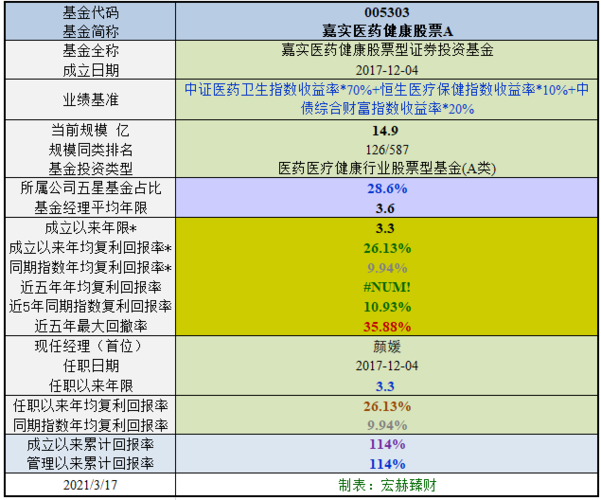
Task: Click the 所属公司五星基金占比 label
Action: pos(91,188)
